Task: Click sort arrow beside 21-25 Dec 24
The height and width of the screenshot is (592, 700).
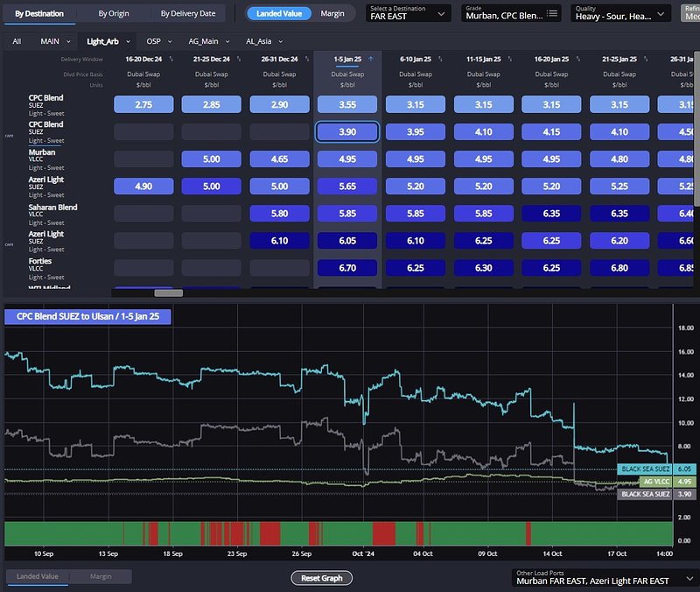Action: [238, 59]
